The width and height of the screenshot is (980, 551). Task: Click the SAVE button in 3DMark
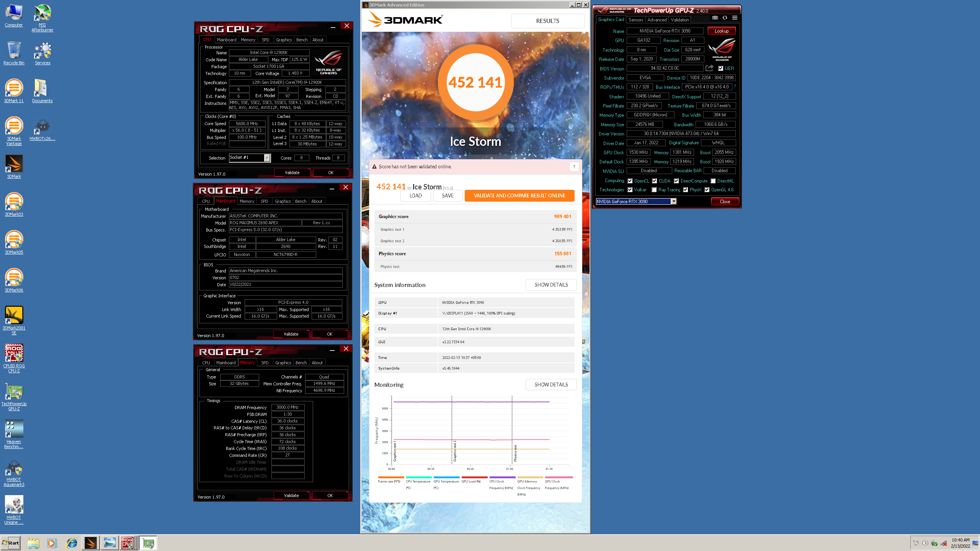pos(448,196)
